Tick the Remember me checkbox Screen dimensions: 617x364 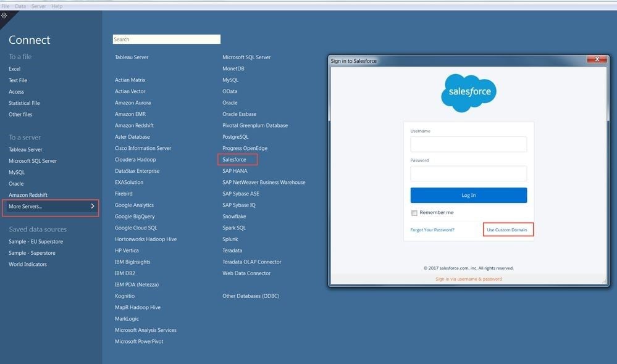pyautogui.click(x=414, y=213)
